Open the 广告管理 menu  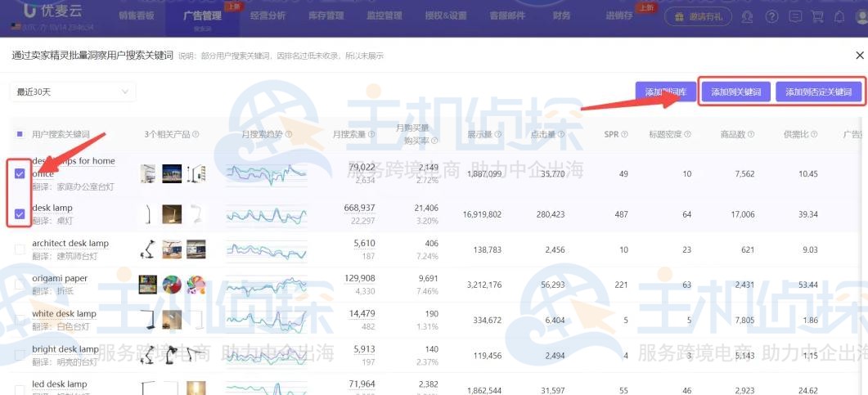(202, 16)
